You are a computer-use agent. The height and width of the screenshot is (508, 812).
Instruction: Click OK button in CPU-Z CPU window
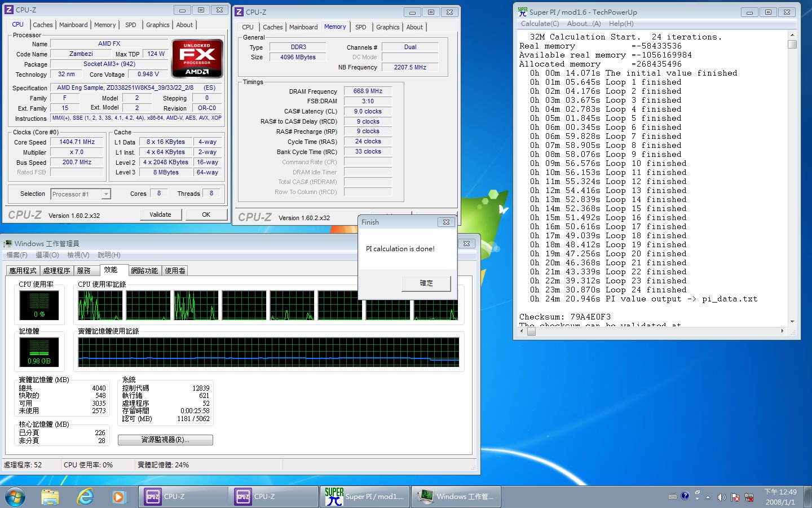click(206, 214)
